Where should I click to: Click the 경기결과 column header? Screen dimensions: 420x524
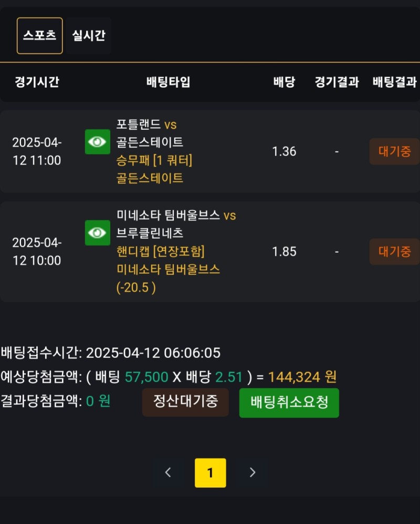pyautogui.click(x=337, y=82)
